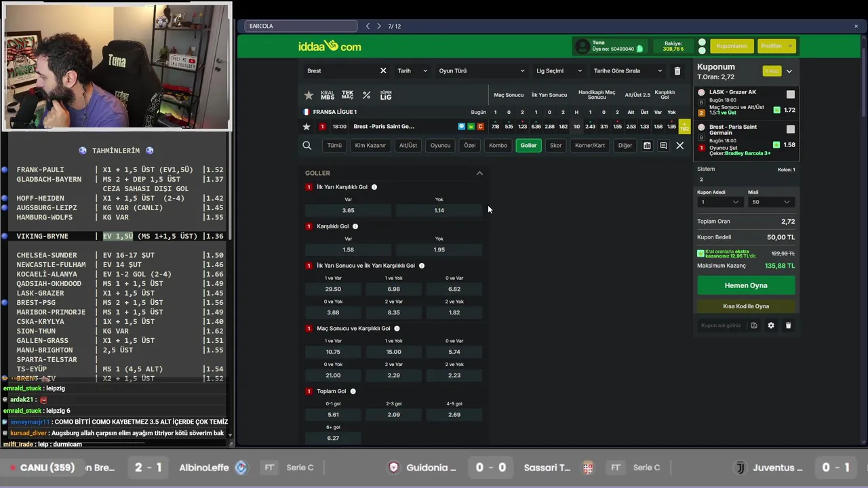
Task: Switch to the Tümü tab
Action: [x=334, y=145]
